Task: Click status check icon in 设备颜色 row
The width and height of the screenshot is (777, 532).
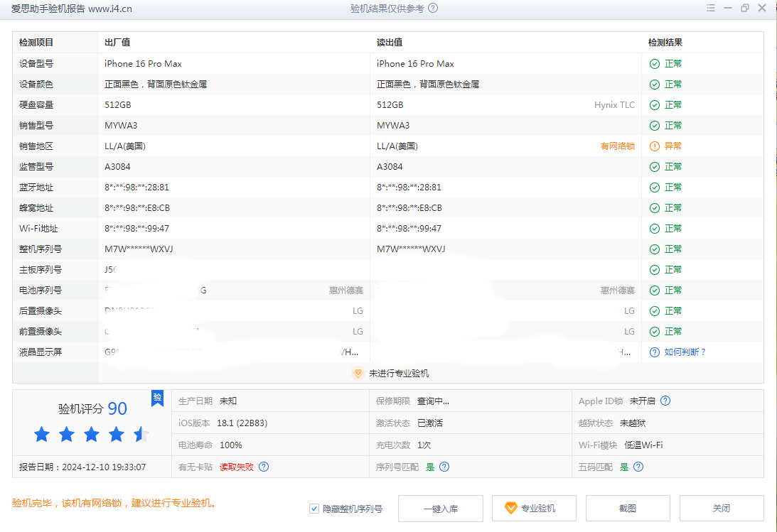Action: (x=655, y=85)
